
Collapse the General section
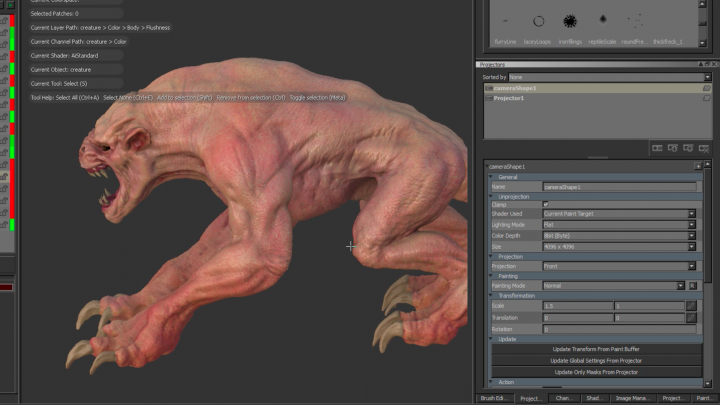(x=490, y=177)
